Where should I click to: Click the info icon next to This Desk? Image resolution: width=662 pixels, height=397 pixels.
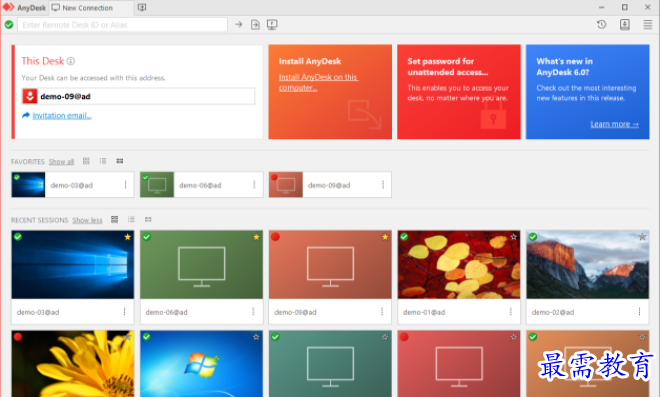[x=71, y=61]
